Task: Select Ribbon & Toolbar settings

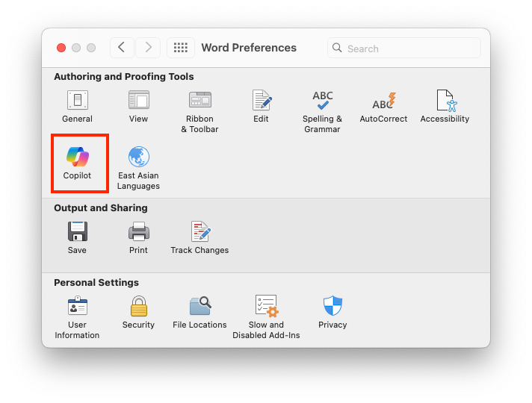Action: pos(199,101)
